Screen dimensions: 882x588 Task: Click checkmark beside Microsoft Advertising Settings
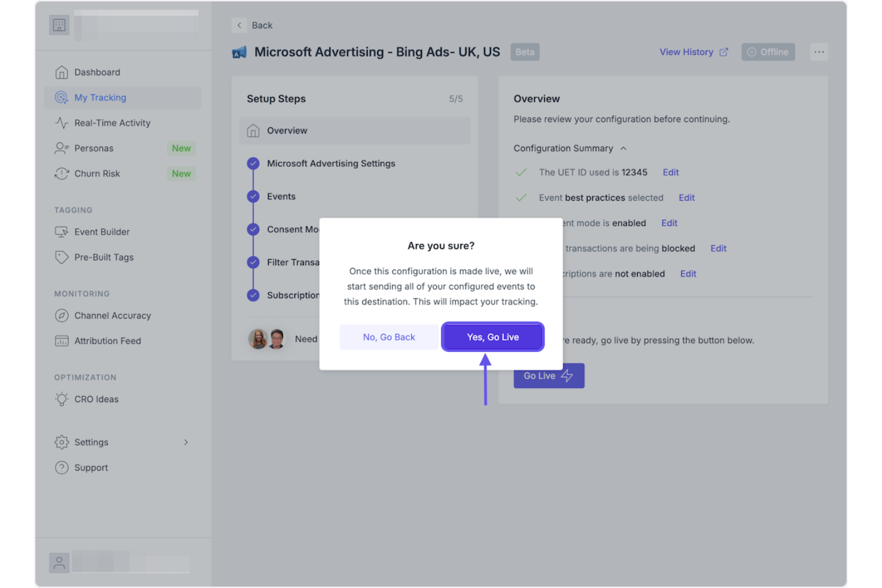[x=253, y=163]
